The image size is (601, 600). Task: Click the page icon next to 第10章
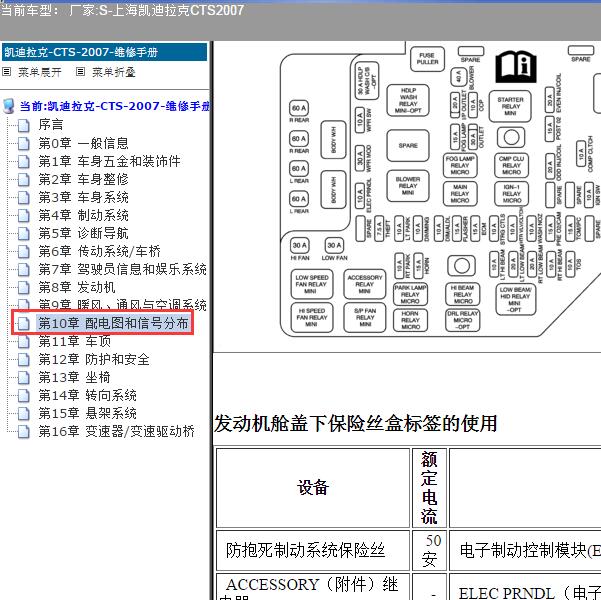click(24, 324)
